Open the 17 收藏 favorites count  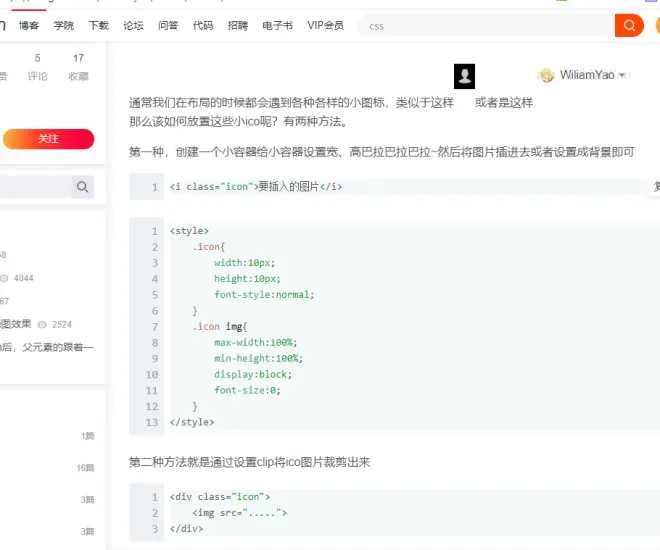pos(78,67)
